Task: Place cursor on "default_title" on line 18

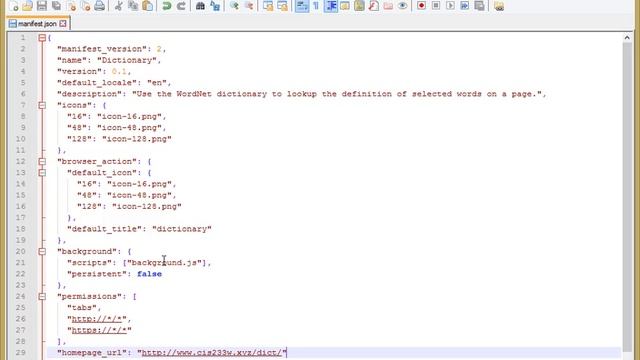Action: pos(104,229)
